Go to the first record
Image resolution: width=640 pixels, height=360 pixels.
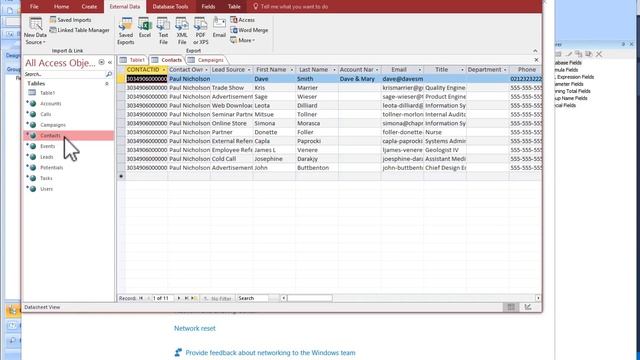pos(141,298)
